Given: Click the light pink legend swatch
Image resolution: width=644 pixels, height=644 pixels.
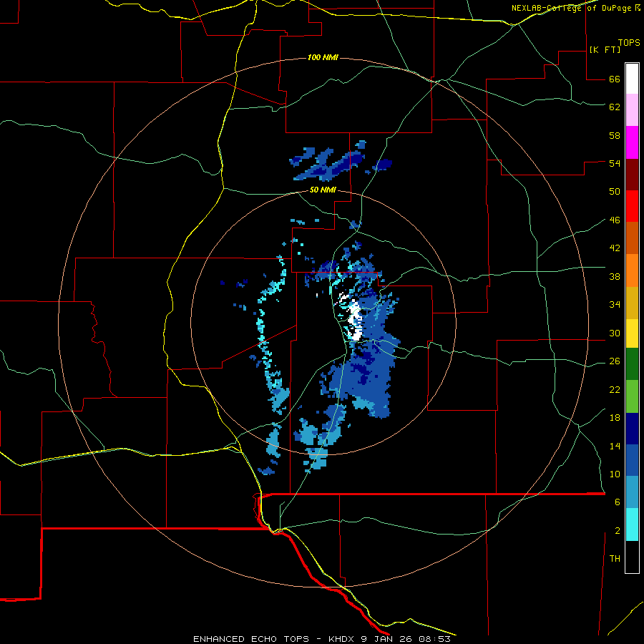Looking at the screenshot, I should [x=632, y=110].
